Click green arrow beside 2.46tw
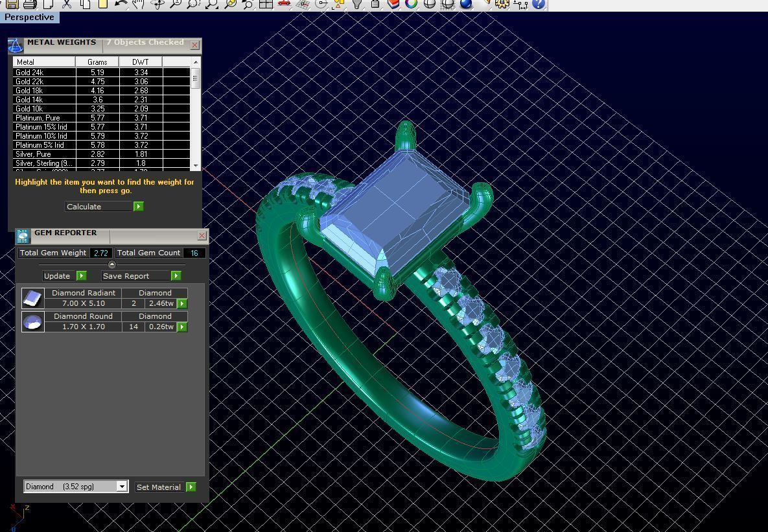 [181, 303]
